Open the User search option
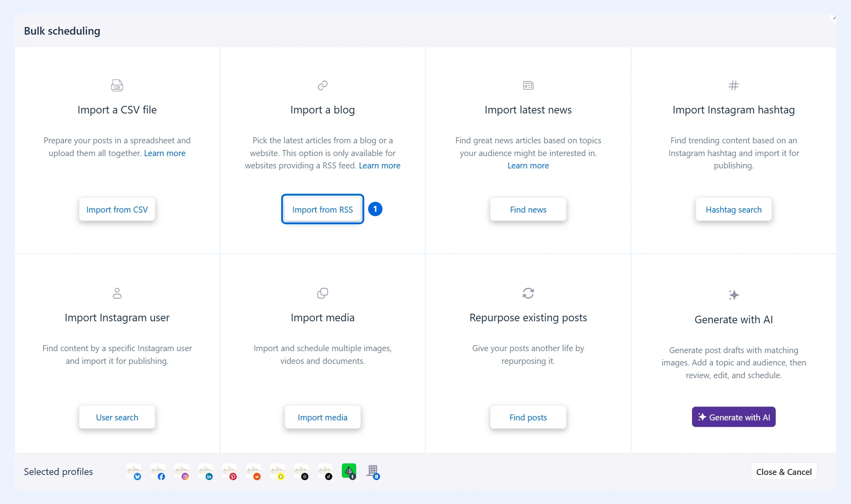 point(117,417)
